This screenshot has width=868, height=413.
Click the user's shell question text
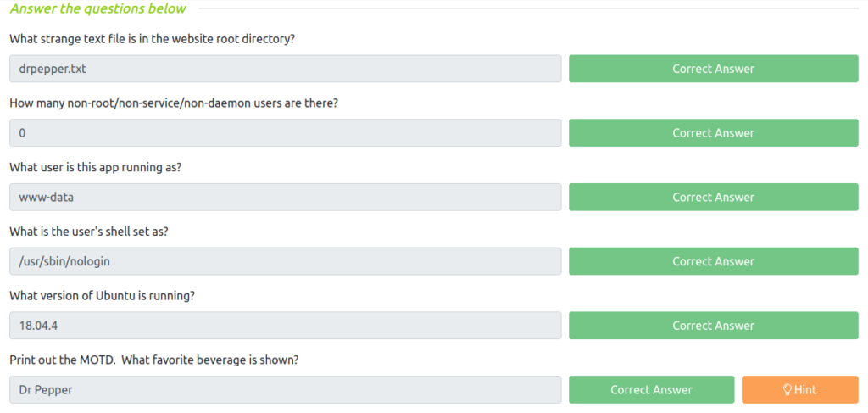[x=89, y=232]
